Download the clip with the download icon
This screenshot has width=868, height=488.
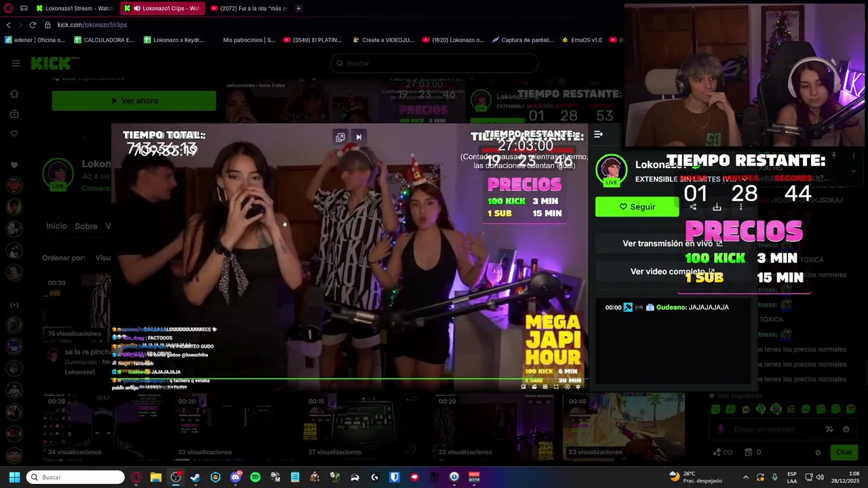(x=717, y=207)
